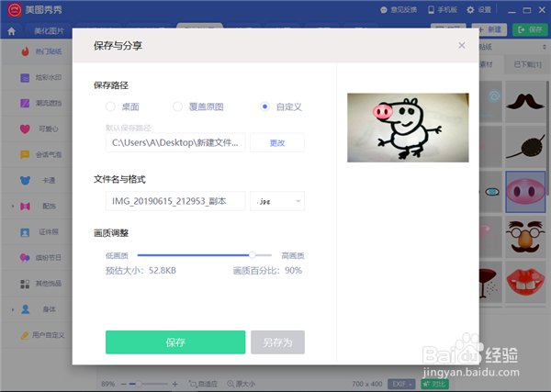Expand the 身体 category arrow

(x=13, y=309)
